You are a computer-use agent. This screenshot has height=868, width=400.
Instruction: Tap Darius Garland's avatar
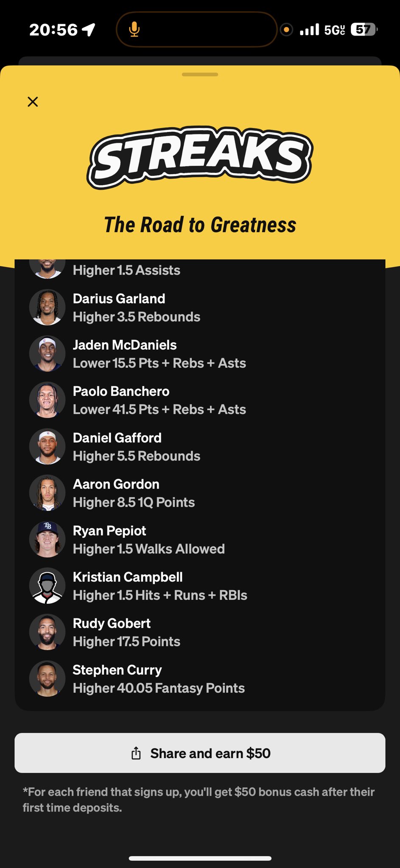click(x=47, y=307)
